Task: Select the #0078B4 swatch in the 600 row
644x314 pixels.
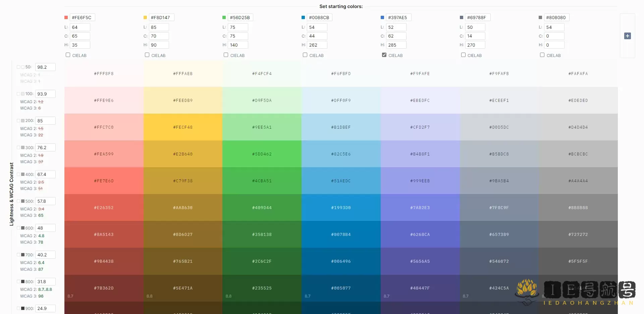Action: coord(341,234)
